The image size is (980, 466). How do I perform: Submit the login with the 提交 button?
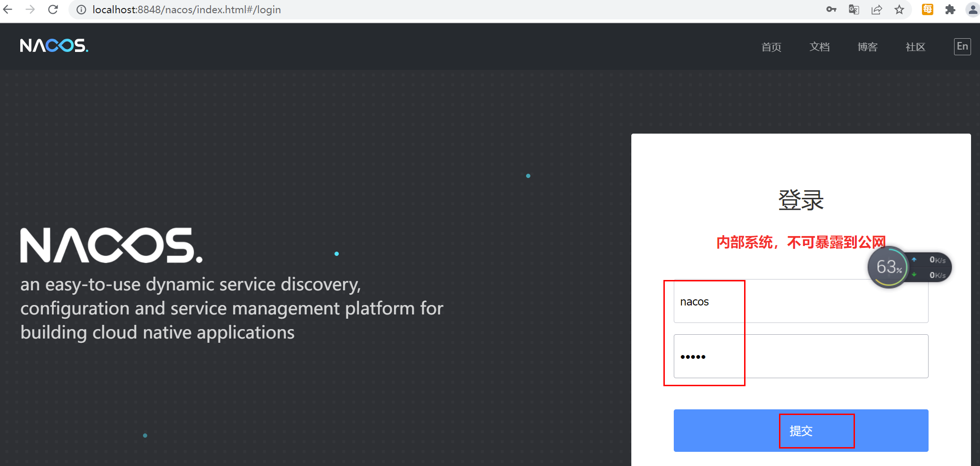(801, 431)
